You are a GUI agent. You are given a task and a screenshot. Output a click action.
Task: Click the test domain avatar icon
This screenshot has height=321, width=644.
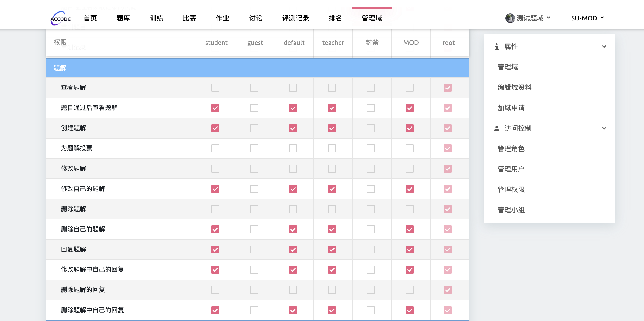pyautogui.click(x=510, y=18)
